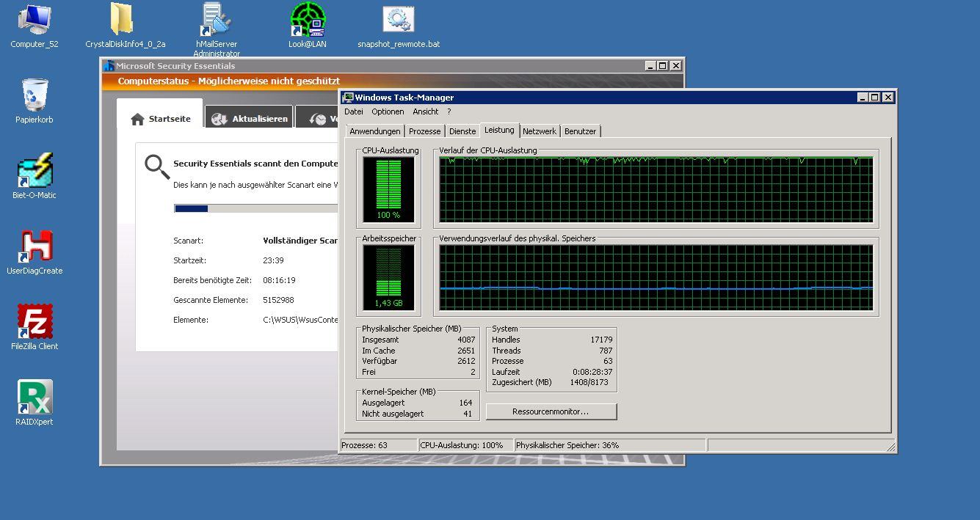Click the Threads value 787
Screen dimensions: 980x520
pyautogui.click(x=606, y=351)
